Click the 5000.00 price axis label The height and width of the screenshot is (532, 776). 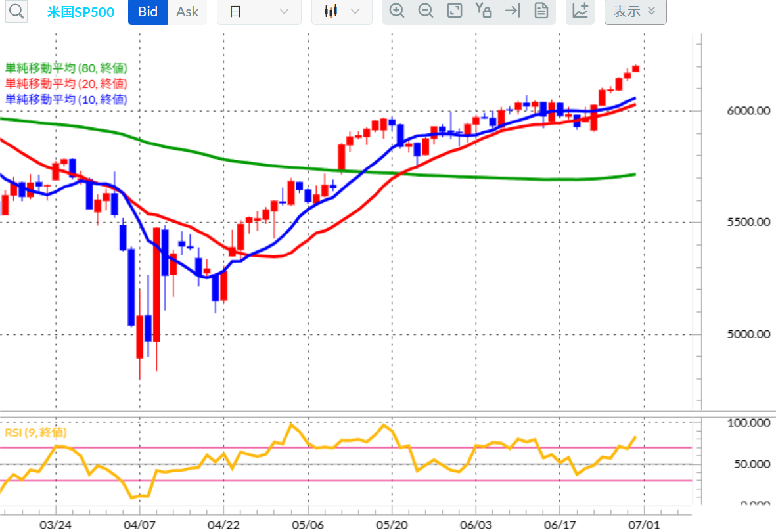coord(748,334)
